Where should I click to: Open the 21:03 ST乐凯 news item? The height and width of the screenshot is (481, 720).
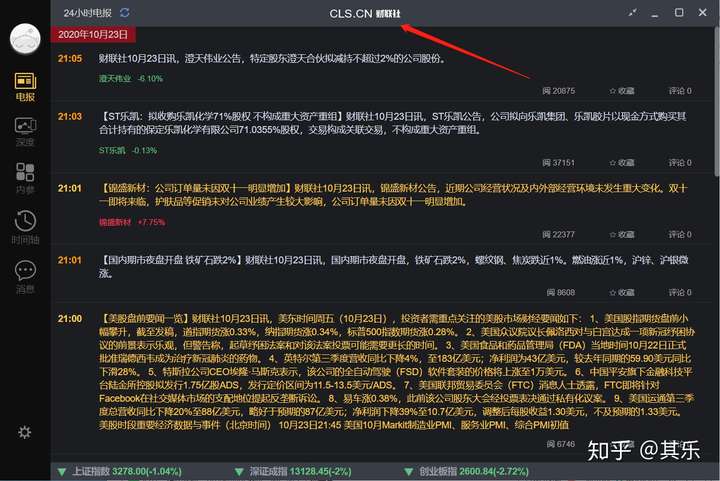(x=393, y=123)
